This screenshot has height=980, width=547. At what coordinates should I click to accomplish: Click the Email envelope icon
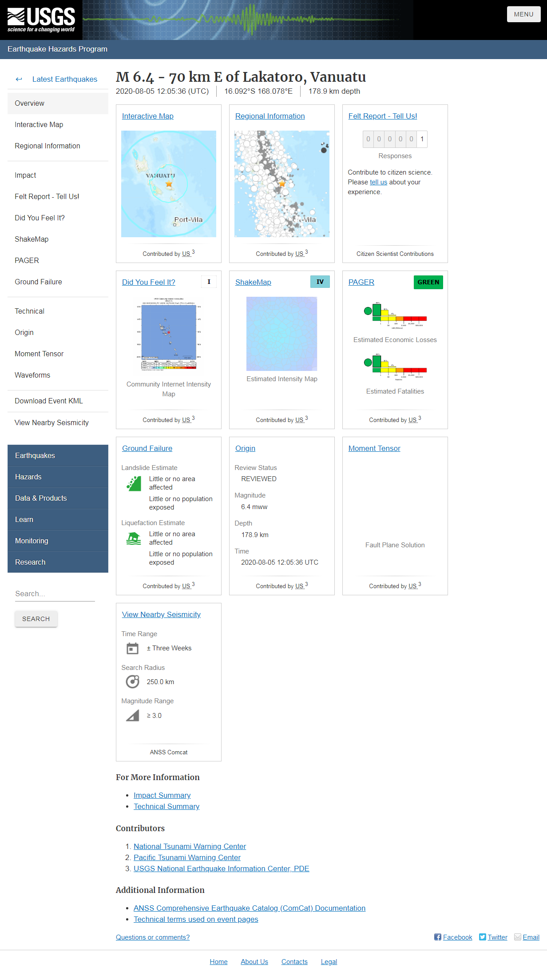(518, 937)
